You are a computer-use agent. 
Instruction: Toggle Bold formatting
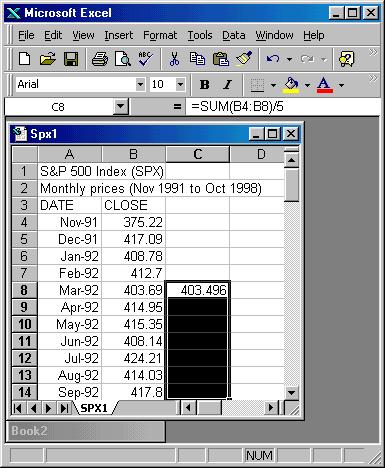click(204, 85)
